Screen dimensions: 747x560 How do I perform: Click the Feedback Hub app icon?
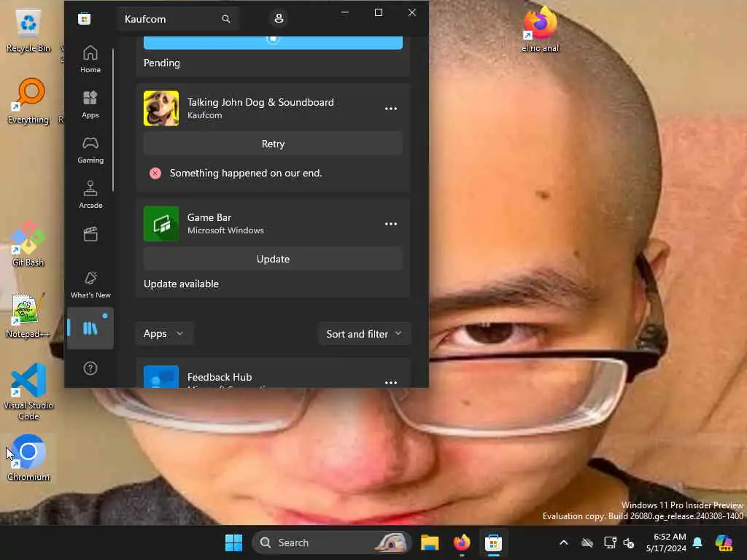click(x=161, y=377)
